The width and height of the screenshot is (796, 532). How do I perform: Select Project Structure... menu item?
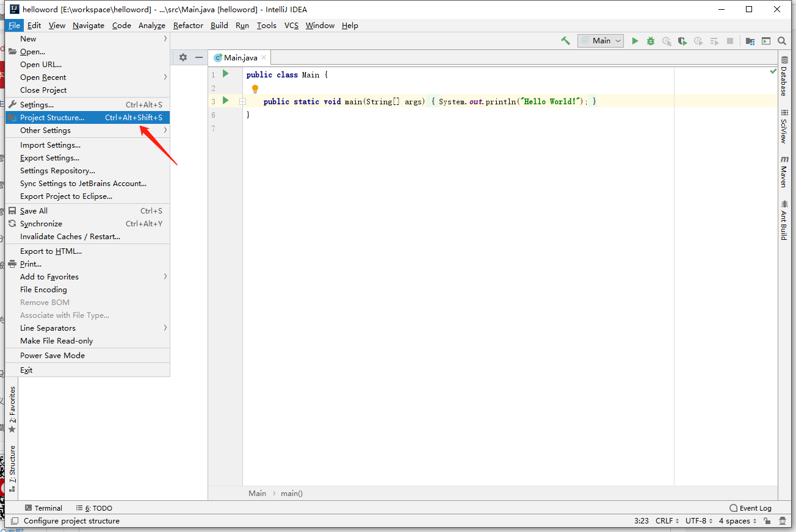(87, 117)
